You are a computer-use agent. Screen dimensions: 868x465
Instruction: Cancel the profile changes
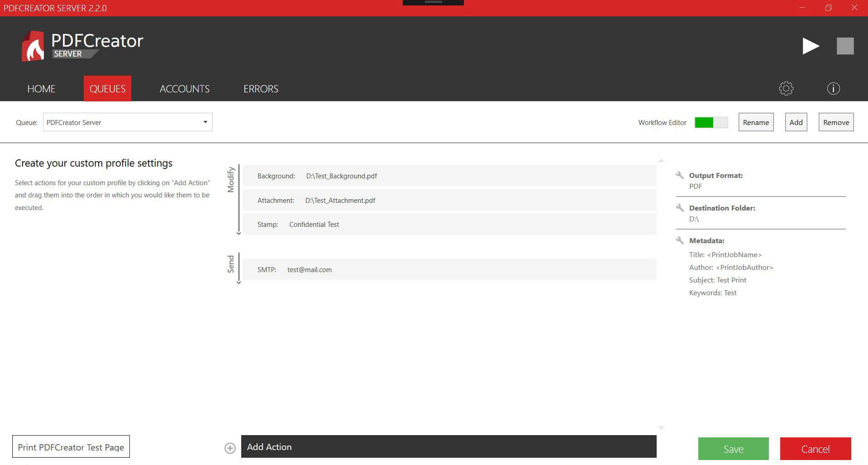coord(816,449)
